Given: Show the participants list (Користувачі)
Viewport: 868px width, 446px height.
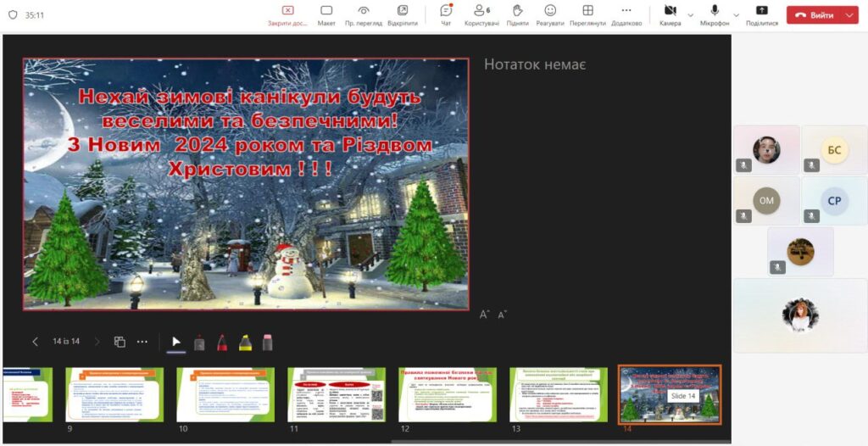Looking at the screenshot, I should (x=481, y=14).
